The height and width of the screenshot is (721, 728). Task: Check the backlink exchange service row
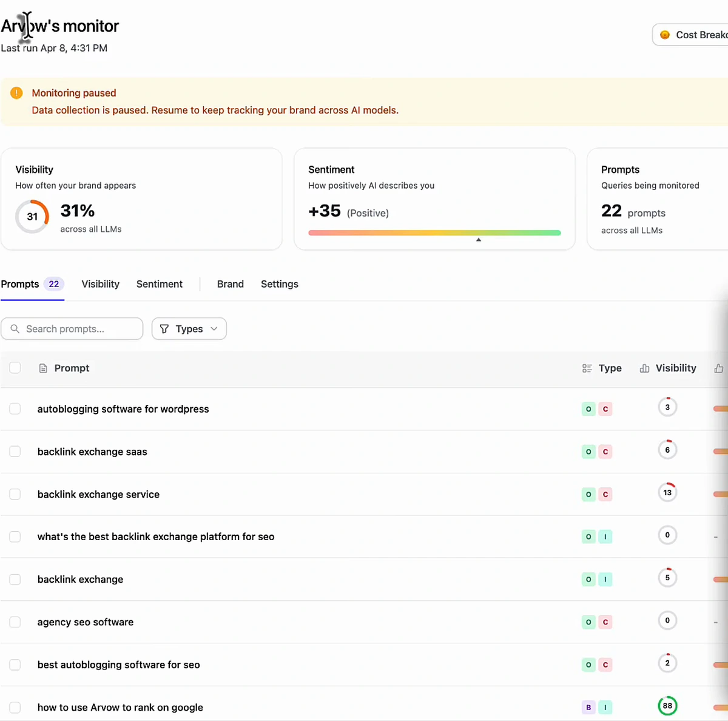point(15,495)
